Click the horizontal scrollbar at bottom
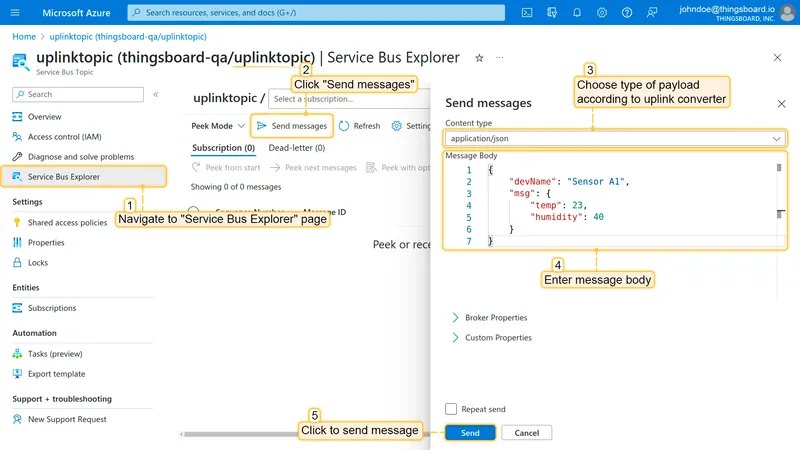The height and width of the screenshot is (450, 800). click(x=240, y=434)
